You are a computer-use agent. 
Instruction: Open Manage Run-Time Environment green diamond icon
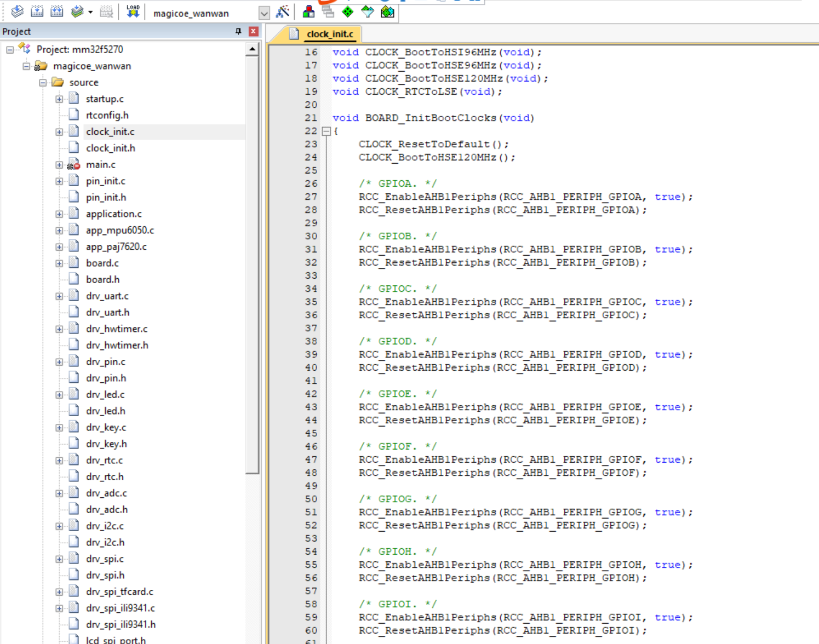[x=348, y=12]
